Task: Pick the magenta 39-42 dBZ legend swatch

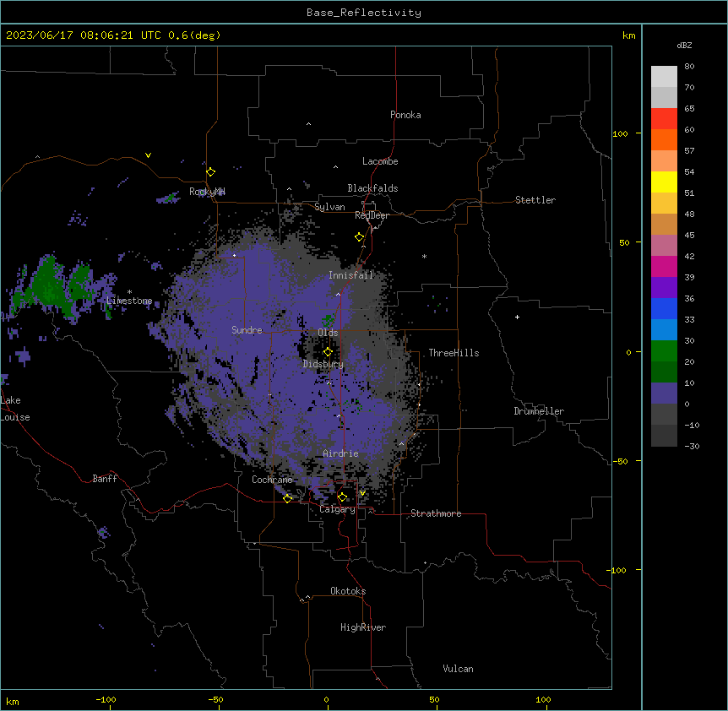Action: tap(664, 266)
